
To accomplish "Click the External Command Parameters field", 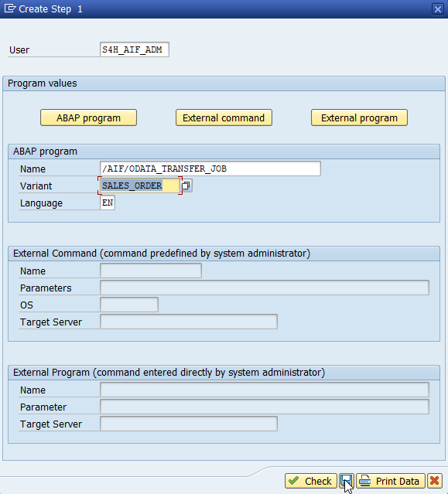I will point(265,288).
